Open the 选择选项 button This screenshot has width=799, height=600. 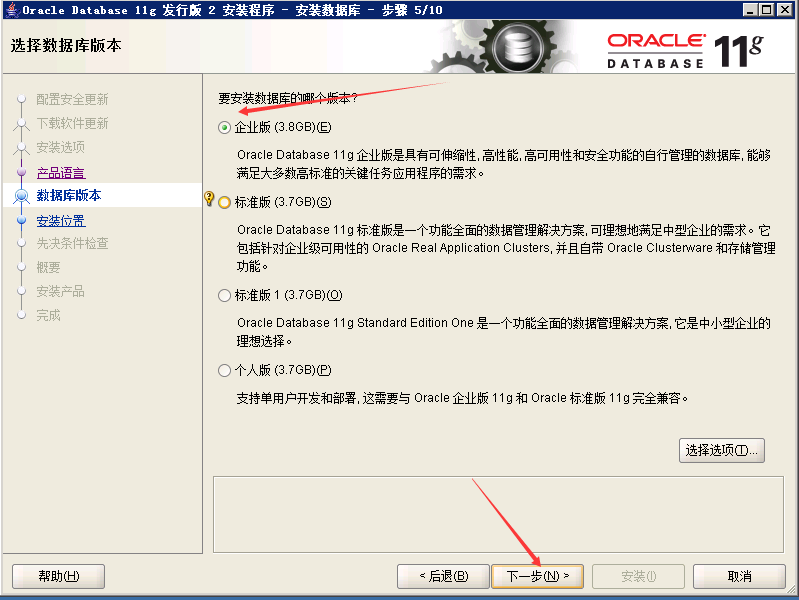tap(722, 450)
